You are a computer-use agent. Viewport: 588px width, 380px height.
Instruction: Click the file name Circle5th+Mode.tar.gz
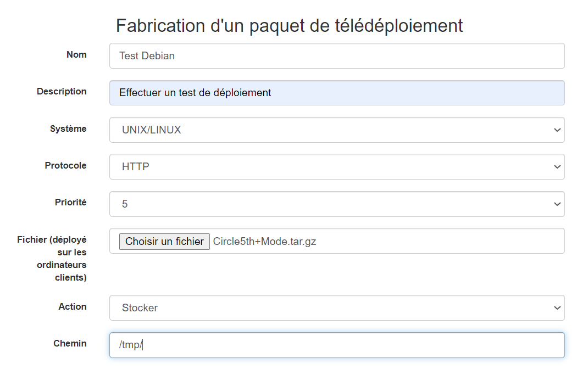pos(264,241)
